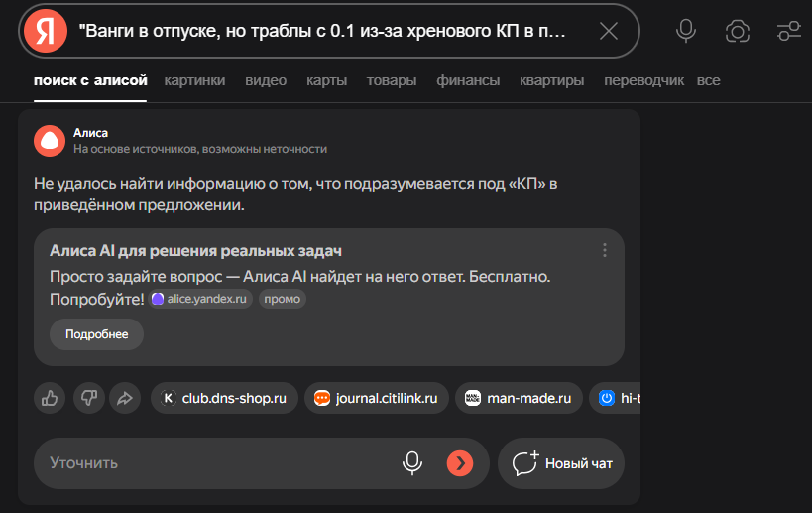Click the Алиса avatar icon
812x513 pixels.
(50, 141)
